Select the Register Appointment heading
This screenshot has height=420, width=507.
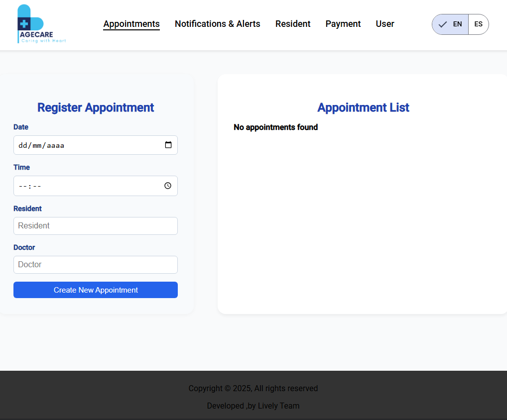pos(96,107)
